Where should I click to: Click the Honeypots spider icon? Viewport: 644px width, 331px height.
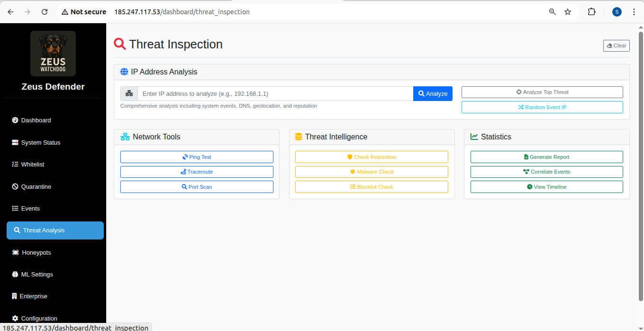pyautogui.click(x=15, y=253)
